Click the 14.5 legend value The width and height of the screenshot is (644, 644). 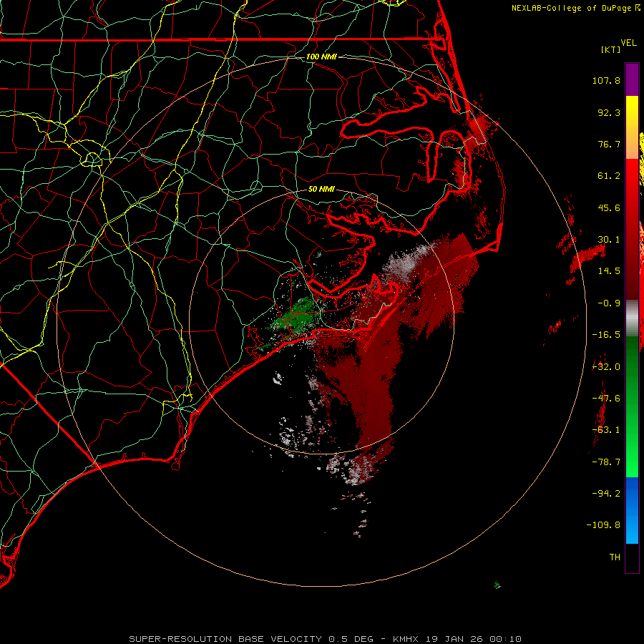[x=609, y=271]
